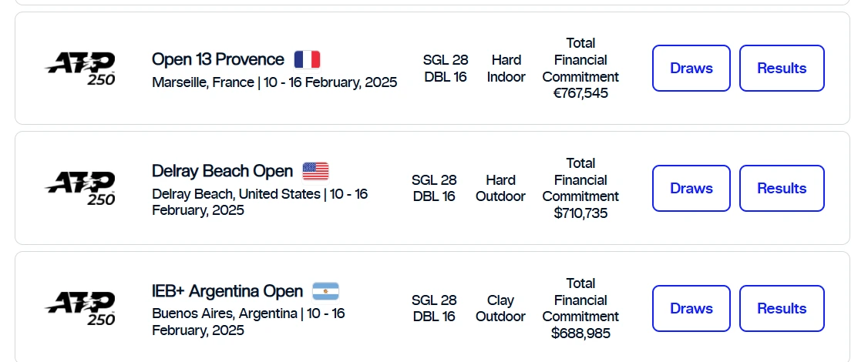View Results for Delray Beach Open
The width and height of the screenshot is (868, 362).
coord(782,188)
